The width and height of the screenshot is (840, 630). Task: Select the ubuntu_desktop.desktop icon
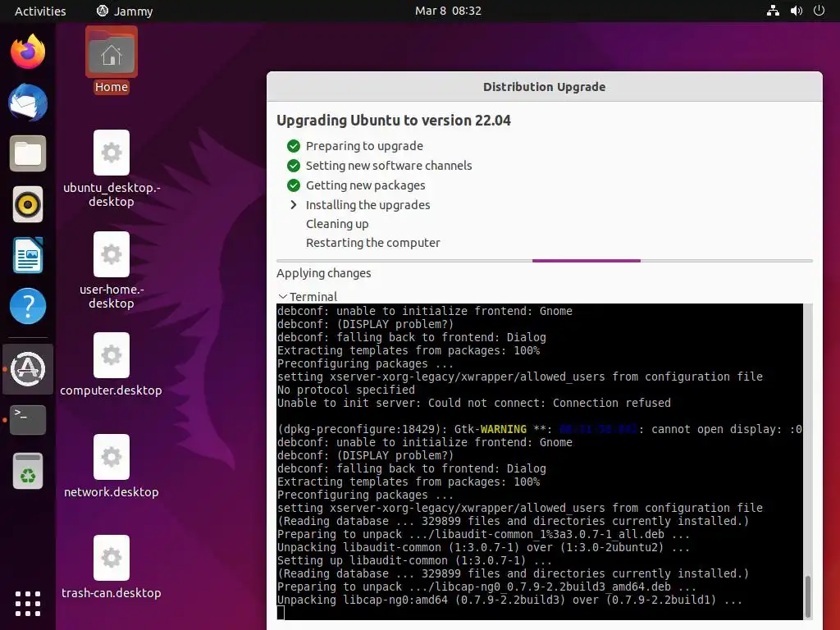112,169
